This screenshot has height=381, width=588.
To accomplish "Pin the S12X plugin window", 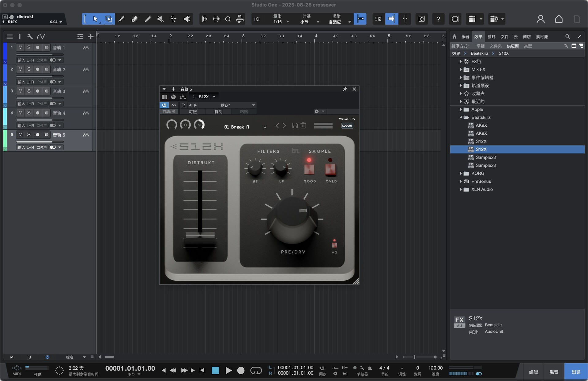I will tap(345, 89).
